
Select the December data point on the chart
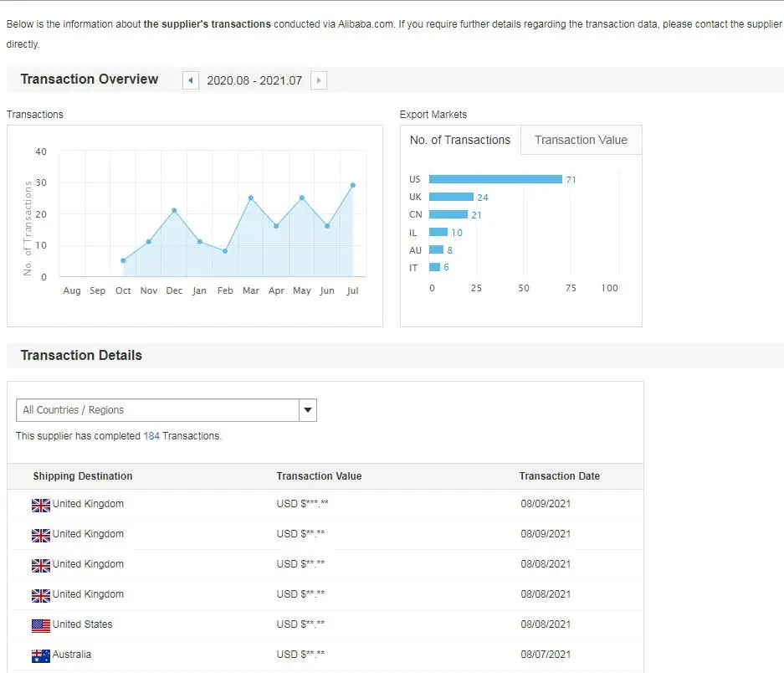point(174,210)
